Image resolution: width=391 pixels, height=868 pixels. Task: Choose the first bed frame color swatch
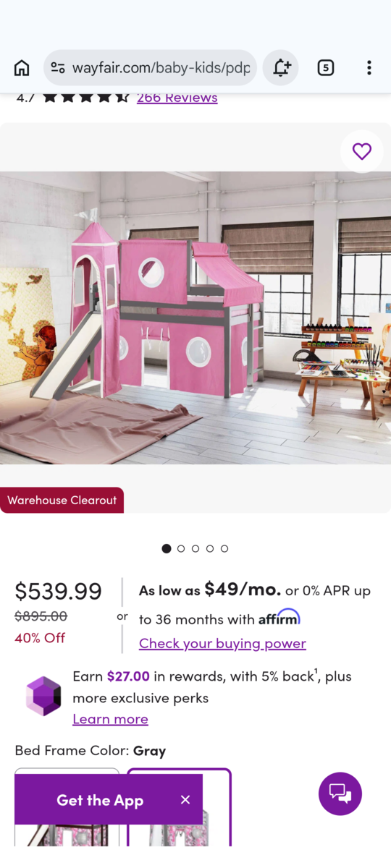pyautogui.click(x=67, y=807)
